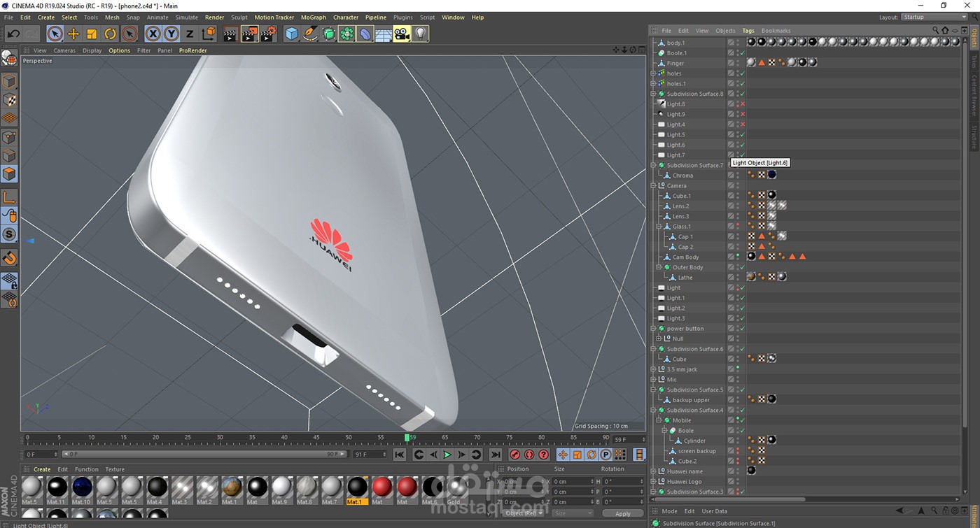The width and height of the screenshot is (980, 528).
Task: Click the Coordinate System icon
Action: pyautogui.click(x=209, y=34)
